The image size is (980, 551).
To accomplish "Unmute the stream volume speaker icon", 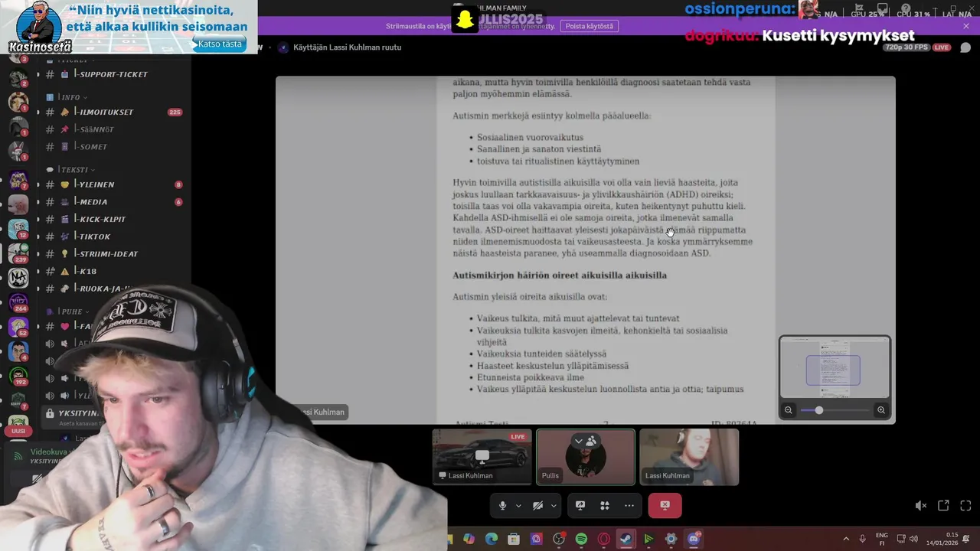I will click(921, 506).
